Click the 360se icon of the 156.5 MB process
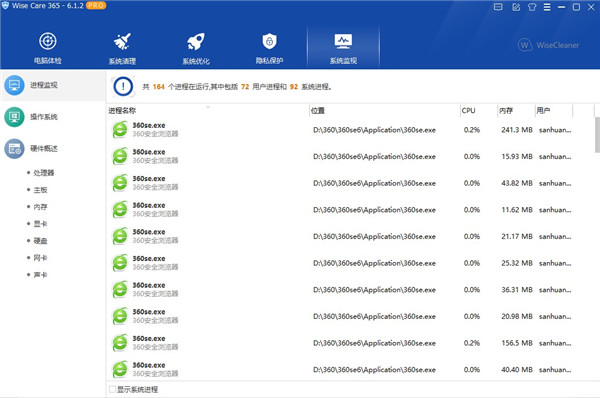 120,343
